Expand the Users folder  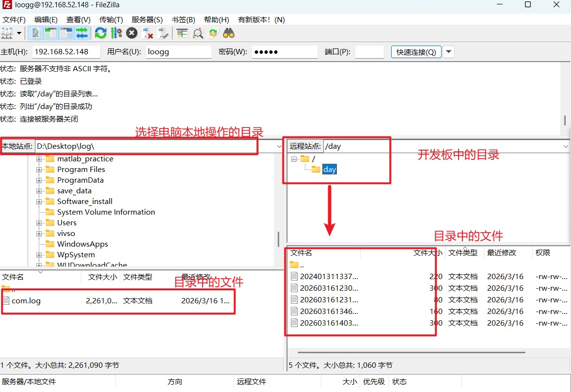tap(39, 223)
